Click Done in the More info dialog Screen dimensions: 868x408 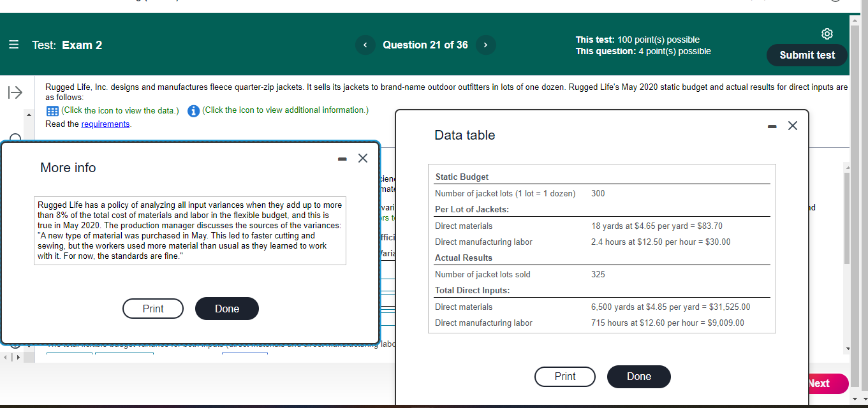227,309
